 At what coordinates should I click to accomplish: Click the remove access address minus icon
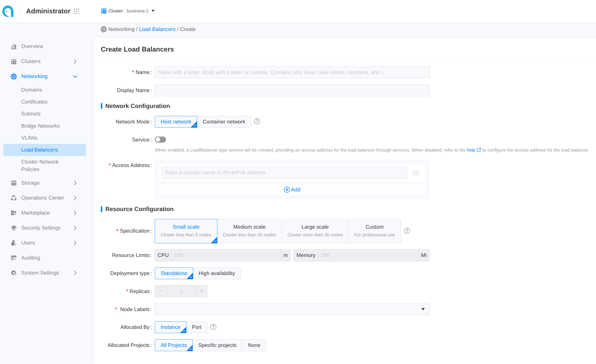pyautogui.click(x=415, y=173)
